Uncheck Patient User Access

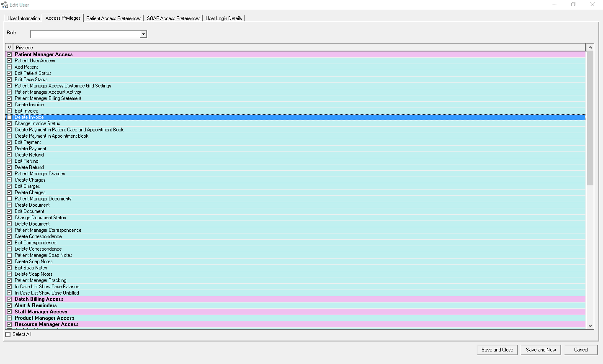(x=9, y=61)
